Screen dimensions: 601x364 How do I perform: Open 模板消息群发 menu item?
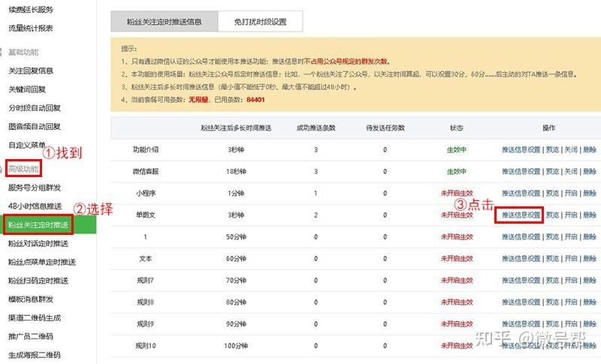pyautogui.click(x=31, y=299)
